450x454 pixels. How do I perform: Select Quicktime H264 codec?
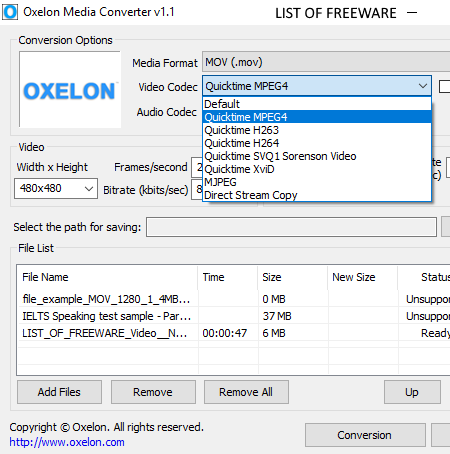pos(317,143)
